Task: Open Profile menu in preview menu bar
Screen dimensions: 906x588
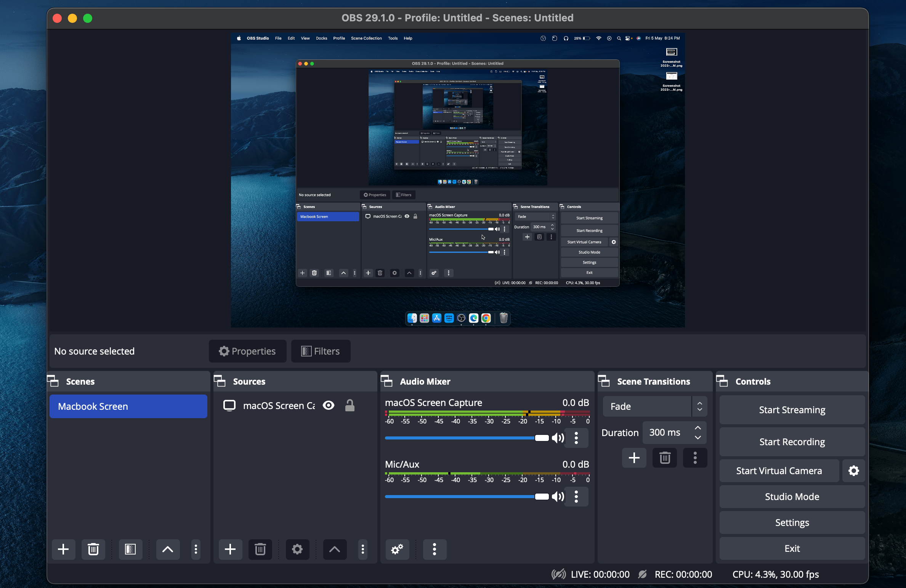Action: (339, 38)
